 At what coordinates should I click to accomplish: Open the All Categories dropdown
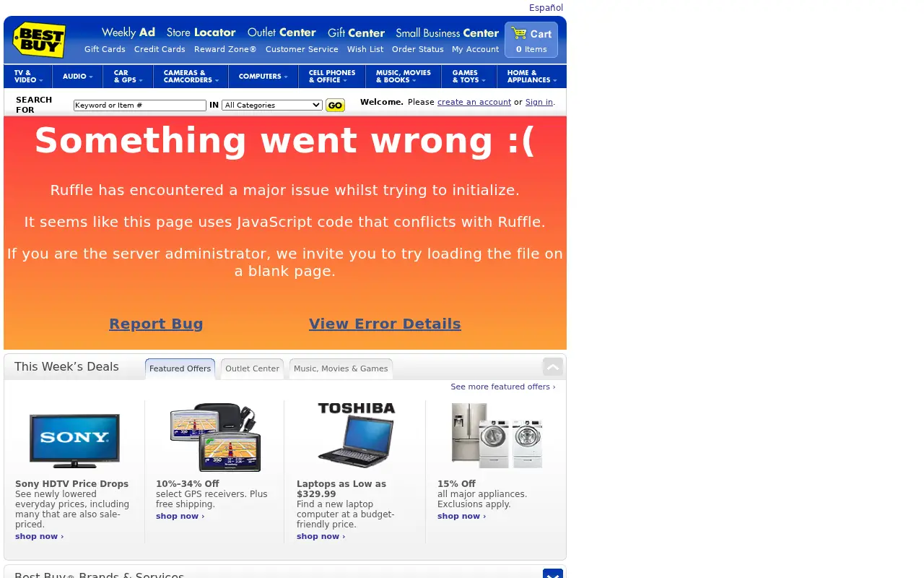[272, 105]
